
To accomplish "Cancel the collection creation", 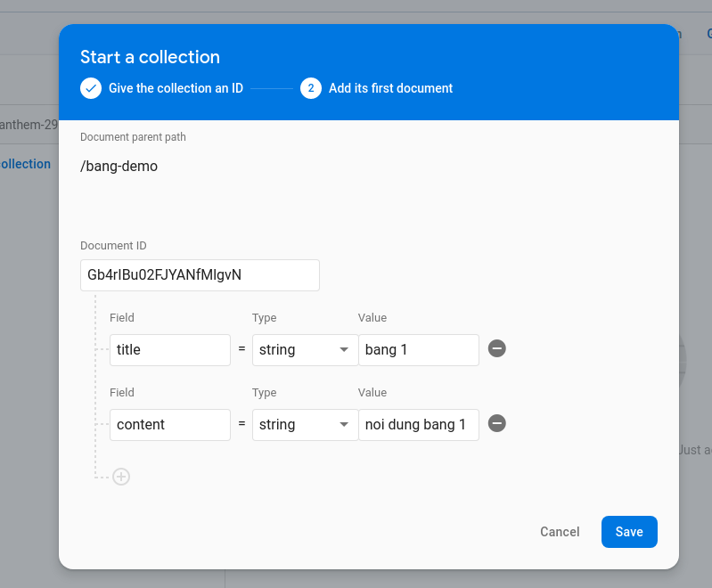I will tap(560, 532).
